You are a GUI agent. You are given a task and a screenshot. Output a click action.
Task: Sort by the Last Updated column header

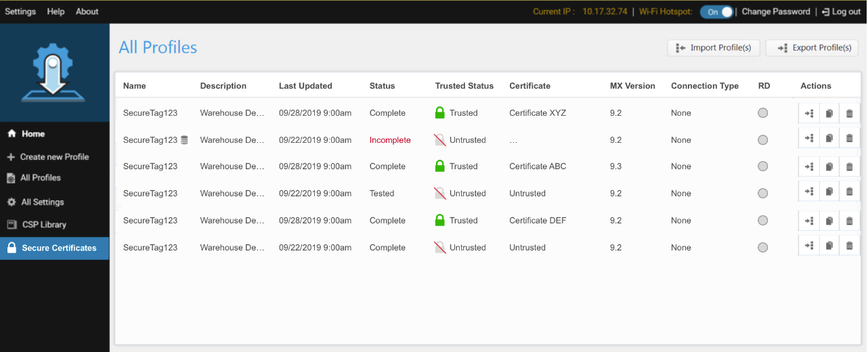(x=305, y=86)
